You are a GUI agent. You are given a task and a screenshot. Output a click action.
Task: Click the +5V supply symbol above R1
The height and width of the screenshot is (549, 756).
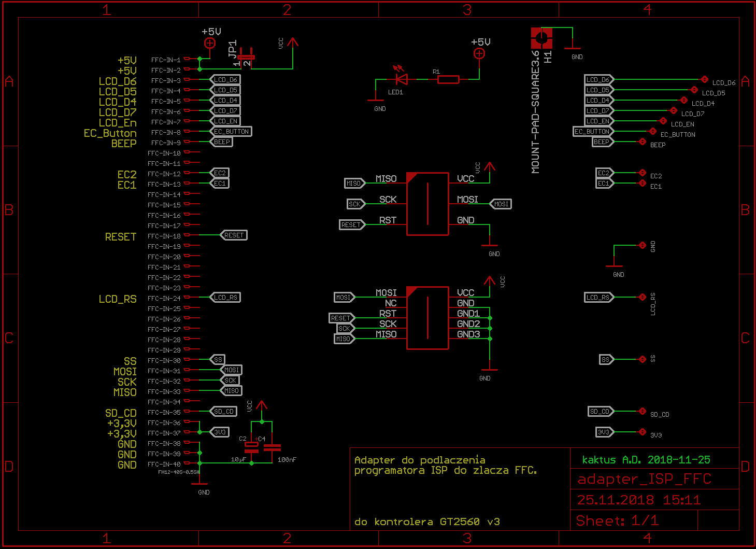[479, 53]
